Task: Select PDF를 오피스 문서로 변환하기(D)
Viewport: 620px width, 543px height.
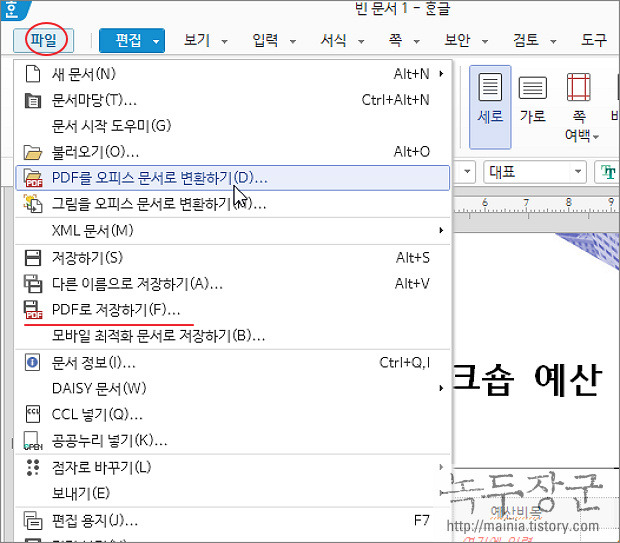Action: pyautogui.click(x=232, y=178)
